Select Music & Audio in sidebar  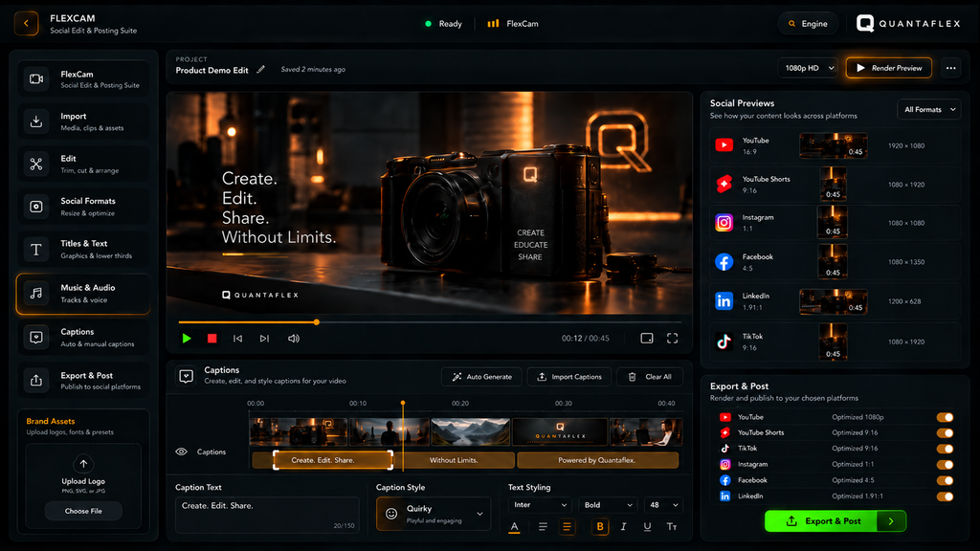(x=83, y=293)
